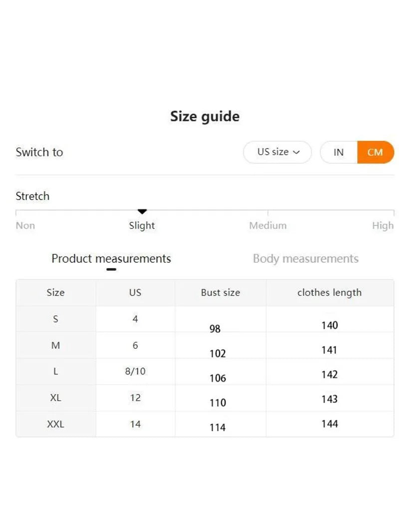Select the XL size row

(56, 398)
